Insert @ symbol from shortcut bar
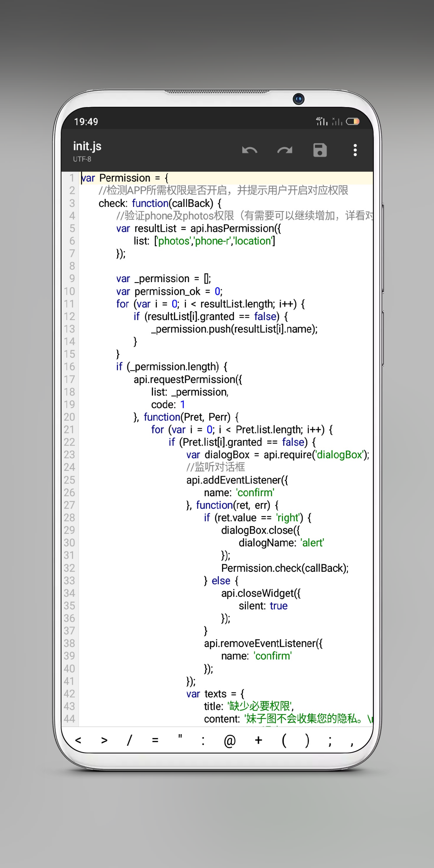The image size is (434, 868). (x=230, y=741)
